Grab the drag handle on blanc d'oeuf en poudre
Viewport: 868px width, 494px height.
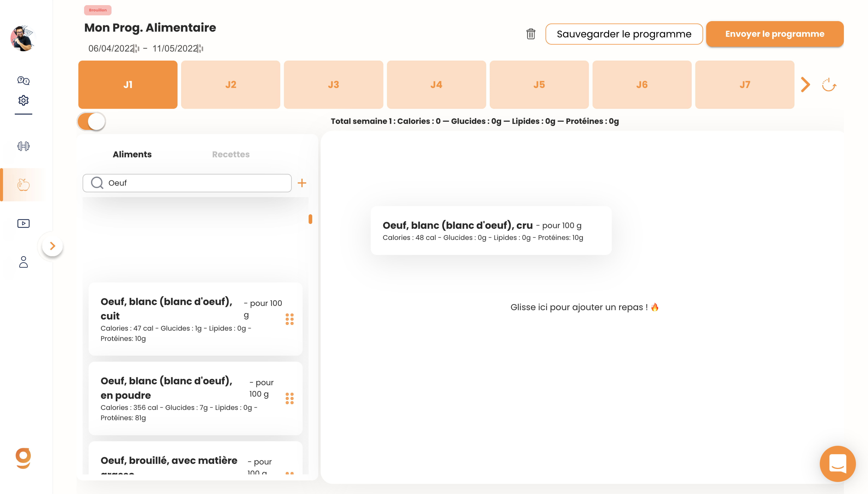click(289, 398)
